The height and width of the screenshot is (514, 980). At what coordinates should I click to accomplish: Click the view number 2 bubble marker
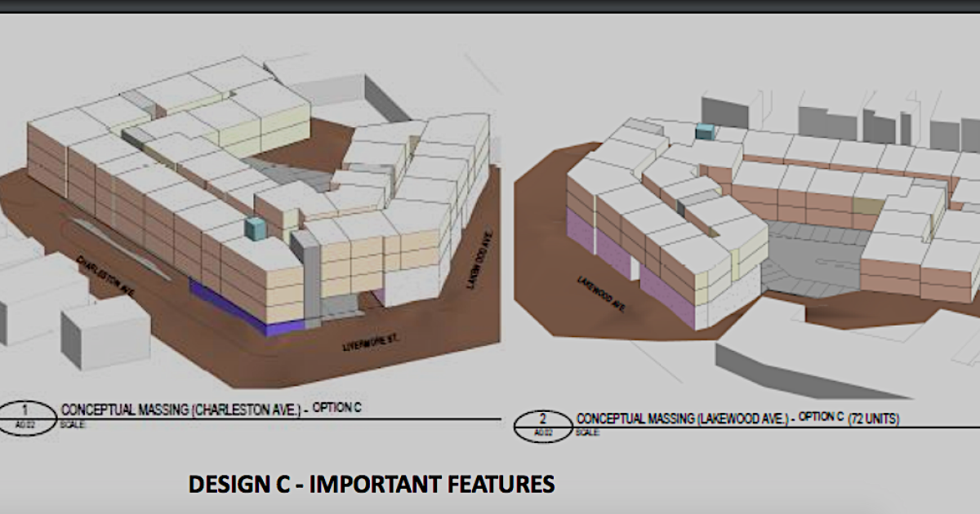[x=543, y=423]
